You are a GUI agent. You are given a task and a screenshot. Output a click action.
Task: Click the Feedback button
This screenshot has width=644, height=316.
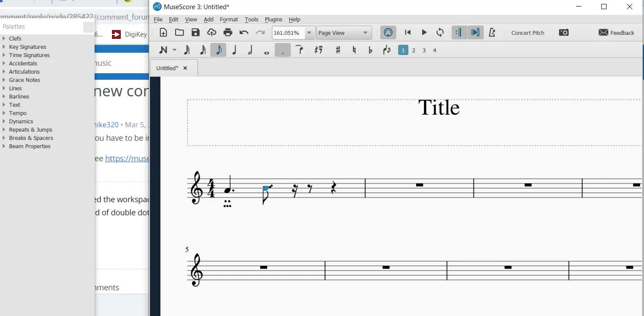click(617, 33)
